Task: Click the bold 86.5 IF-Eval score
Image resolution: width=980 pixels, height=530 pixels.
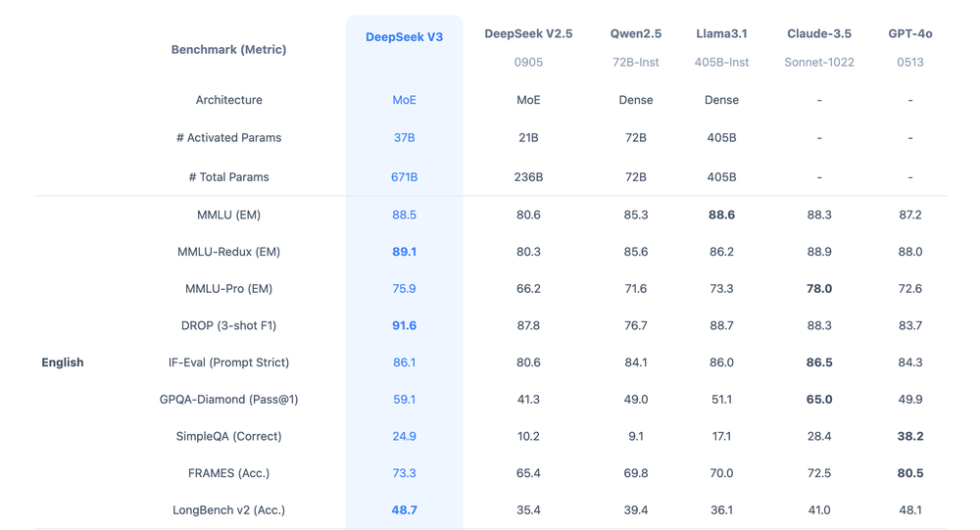Action: [x=818, y=362]
